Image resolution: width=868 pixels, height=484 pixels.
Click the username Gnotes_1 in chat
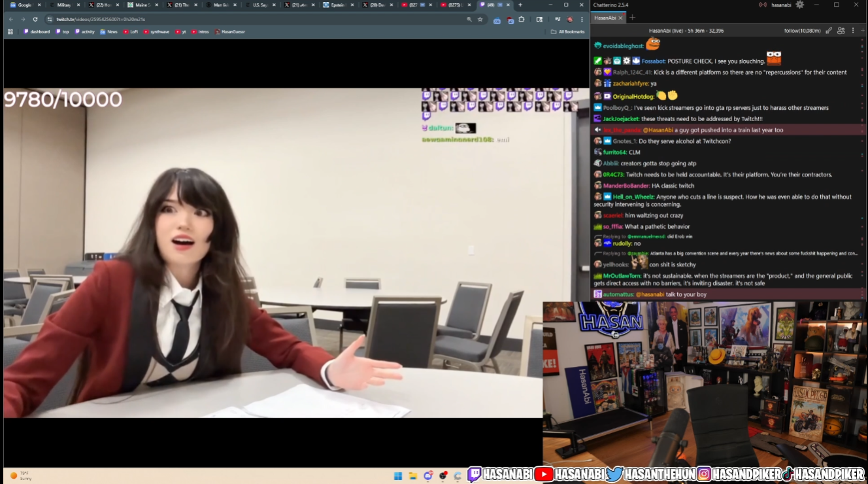(626, 141)
